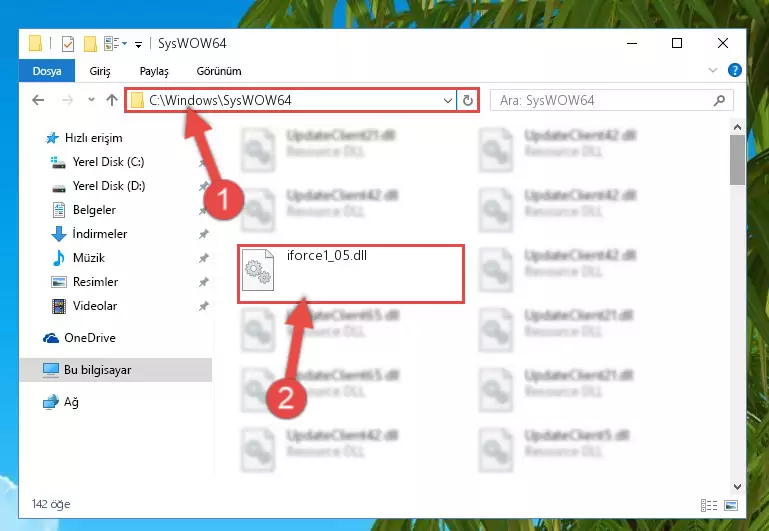Switch to details view layout
Image resolution: width=769 pixels, height=531 pixels.
coord(709,505)
